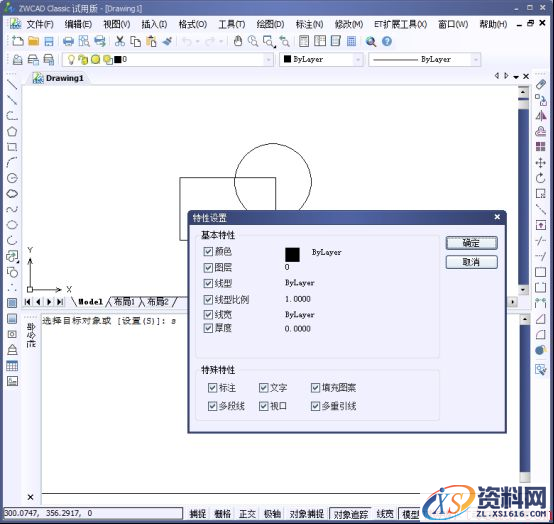The image size is (554, 524).
Task: Select the Spline tool in left toolbar
Action: click(12, 209)
